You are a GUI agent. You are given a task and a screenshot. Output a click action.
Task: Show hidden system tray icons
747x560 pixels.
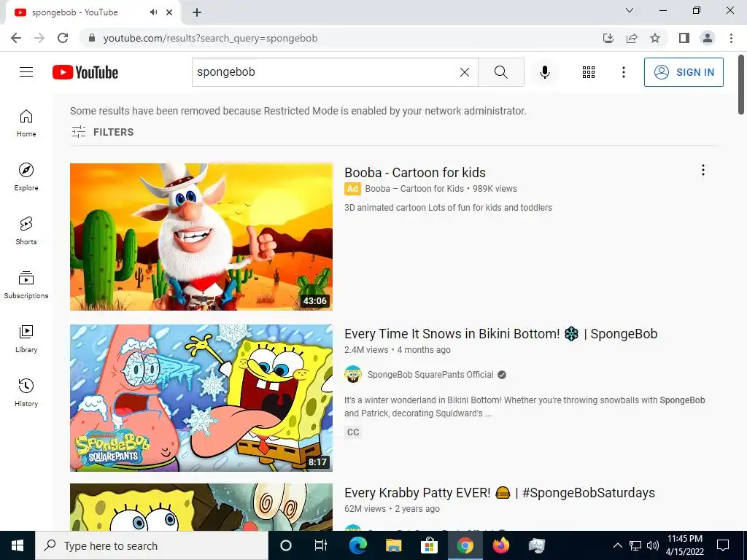(617, 545)
